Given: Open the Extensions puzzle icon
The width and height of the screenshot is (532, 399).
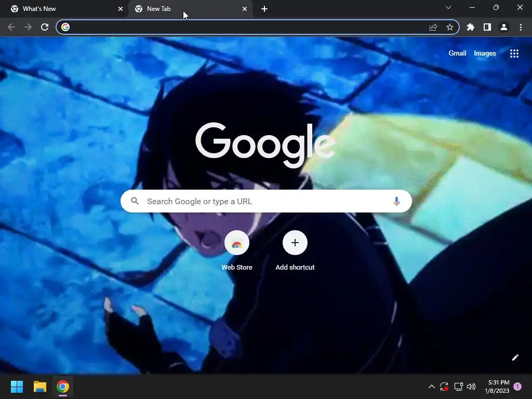Looking at the screenshot, I should 471,27.
